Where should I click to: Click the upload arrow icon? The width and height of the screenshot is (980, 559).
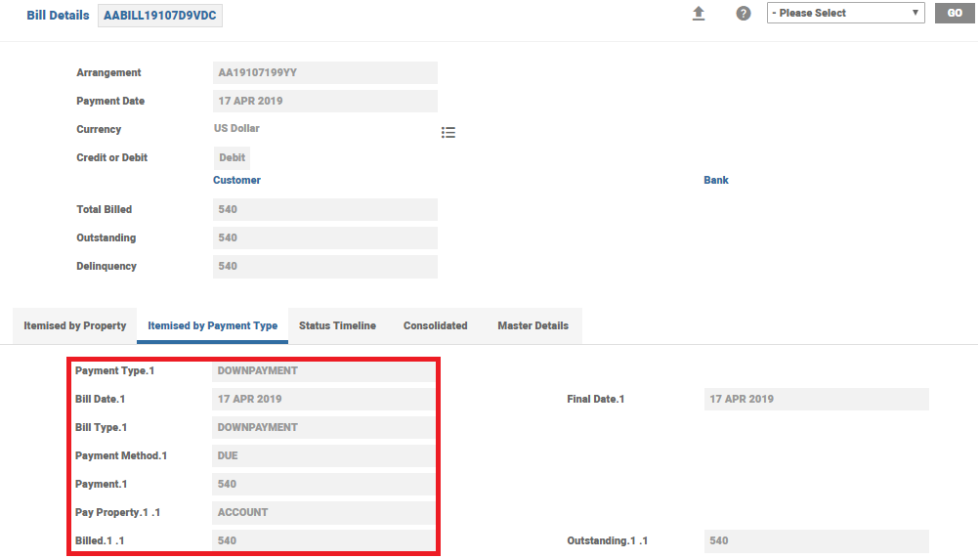click(698, 14)
